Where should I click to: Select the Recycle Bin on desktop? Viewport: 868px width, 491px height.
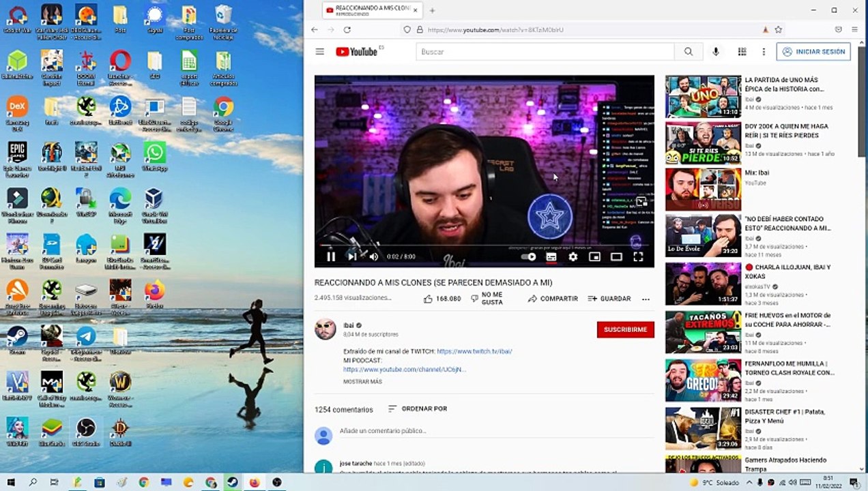pos(223,22)
